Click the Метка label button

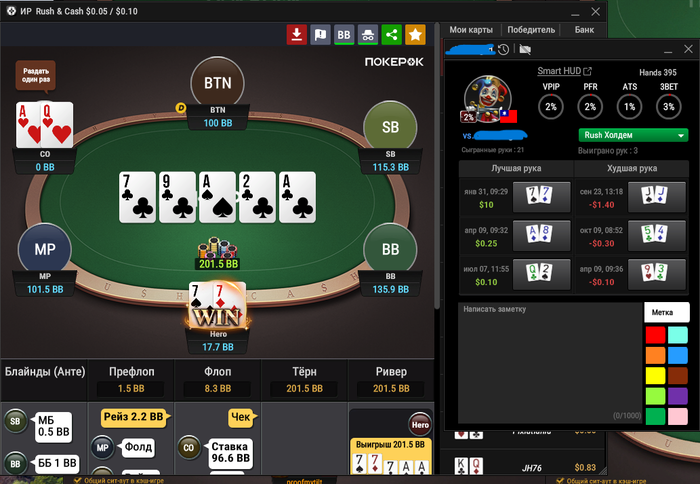[667, 313]
